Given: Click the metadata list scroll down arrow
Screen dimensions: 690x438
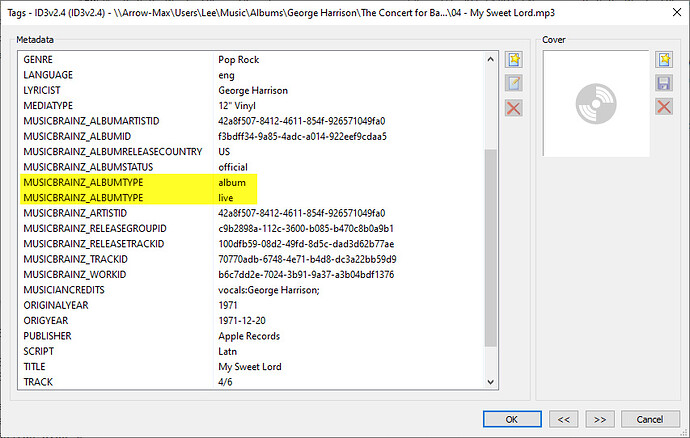Looking at the screenshot, I should [491, 382].
